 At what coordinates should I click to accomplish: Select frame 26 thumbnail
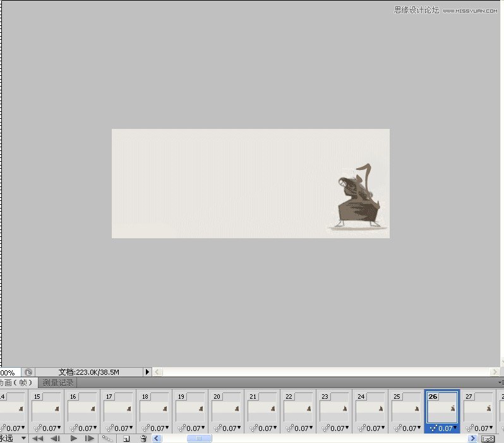point(442,407)
